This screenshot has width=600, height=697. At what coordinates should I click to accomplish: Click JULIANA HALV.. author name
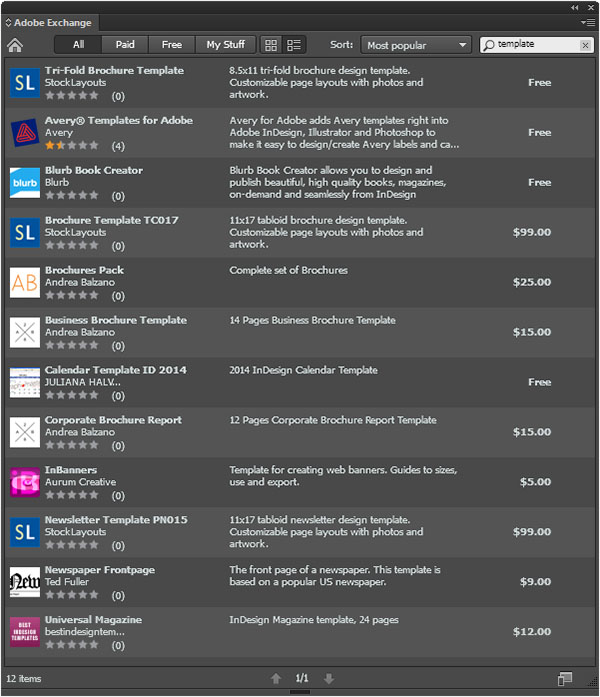click(x=83, y=382)
